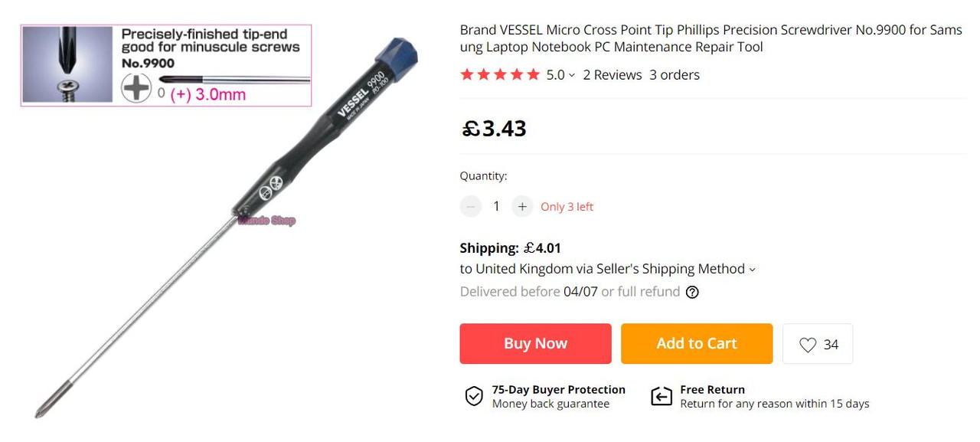Click the Free Return arrow icon
980x442 pixels.
661,396
